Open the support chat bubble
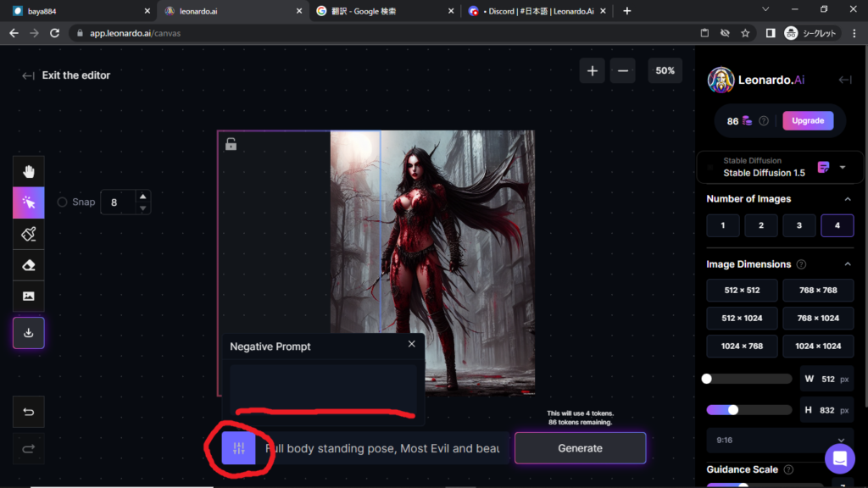 point(839,459)
